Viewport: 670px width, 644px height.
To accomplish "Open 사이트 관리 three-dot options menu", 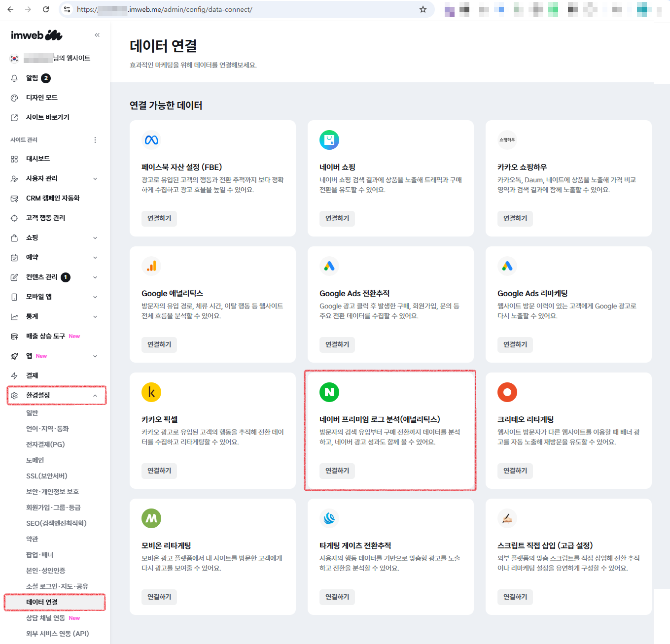I will pyautogui.click(x=95, y=140).
